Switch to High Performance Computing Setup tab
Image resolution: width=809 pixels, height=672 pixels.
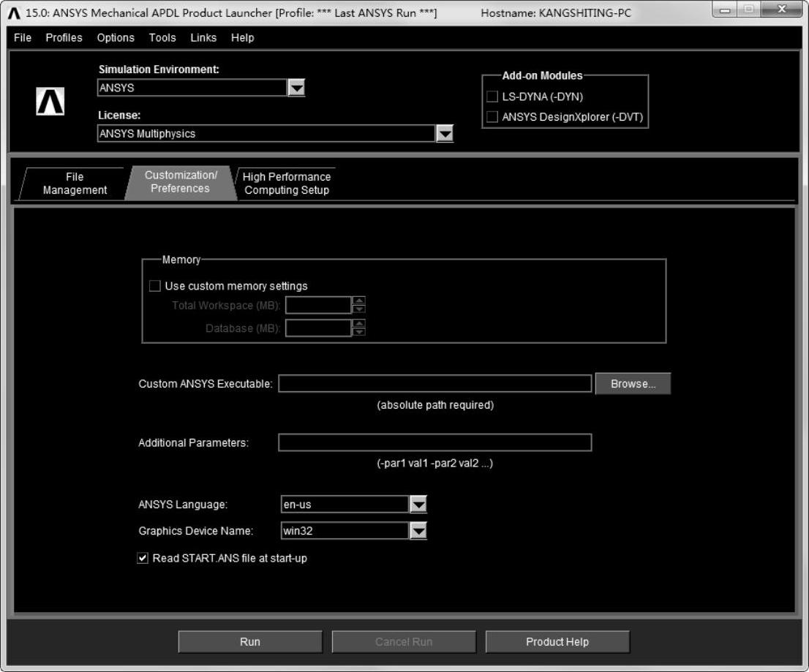287,184
